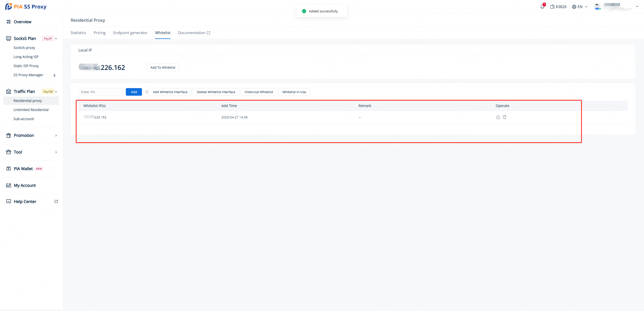Viewport: 644px width, 311px height.
Task: Click the notification bell icon
Action: tap(542, 7)
